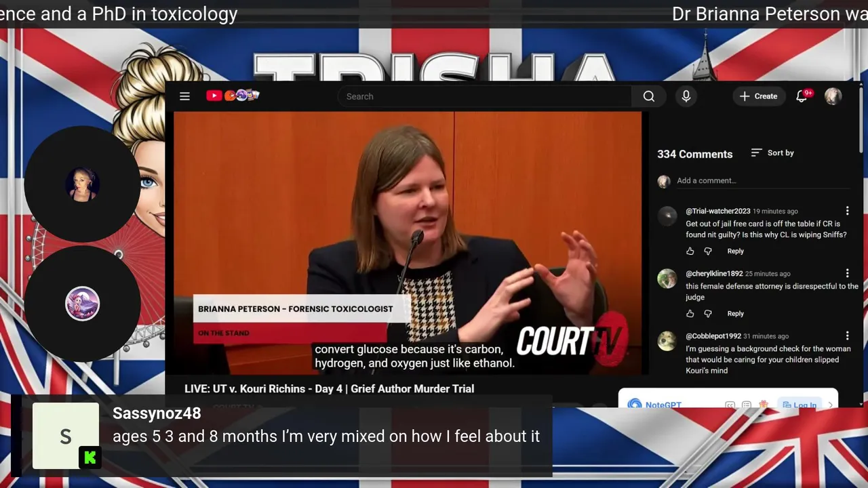
Task: Open the YouTube account avatar menu
Action: (833, 96)
